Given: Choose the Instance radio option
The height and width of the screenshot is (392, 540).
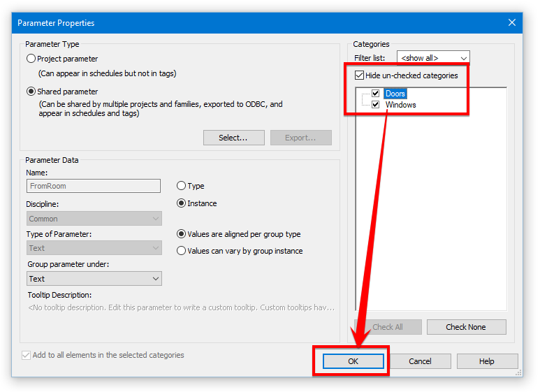Looking at the screenshot, I should tap(181, 203).
